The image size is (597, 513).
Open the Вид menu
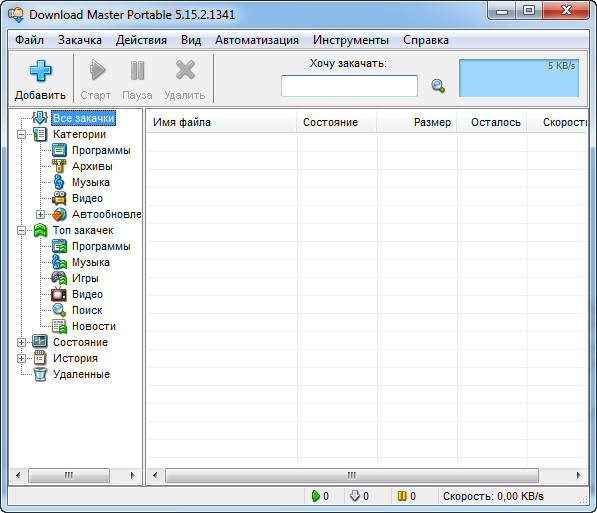pos(191,40)
